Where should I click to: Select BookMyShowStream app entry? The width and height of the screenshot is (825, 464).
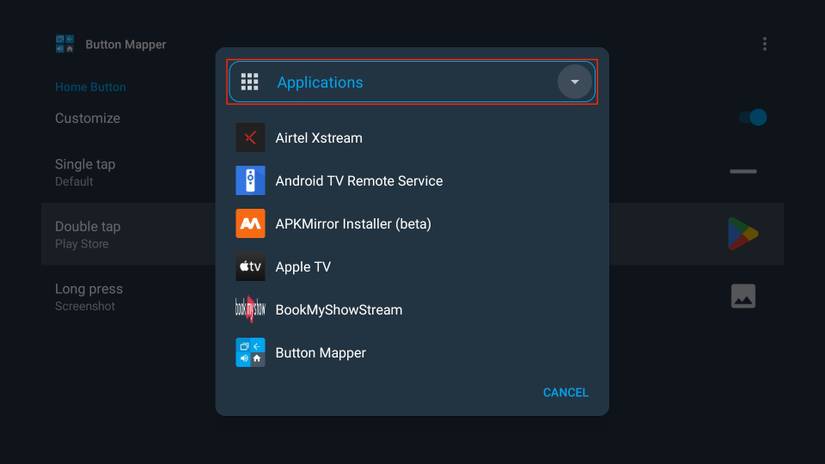click(338, 310)
